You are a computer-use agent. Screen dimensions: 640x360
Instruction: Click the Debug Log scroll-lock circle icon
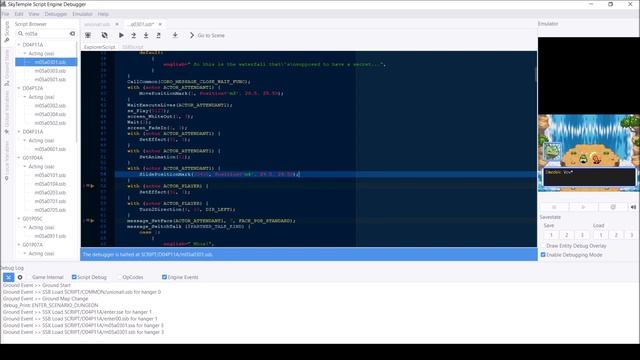[20, 278]
